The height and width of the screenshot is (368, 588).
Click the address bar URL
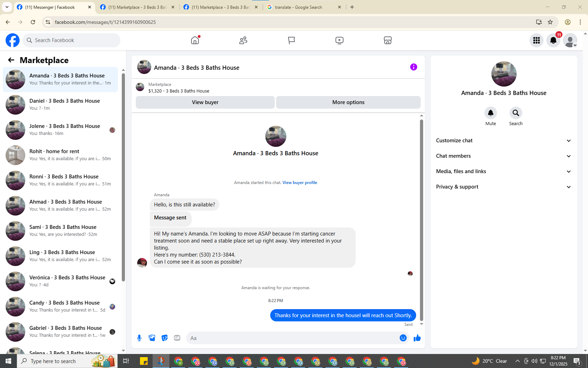[105, 22]
